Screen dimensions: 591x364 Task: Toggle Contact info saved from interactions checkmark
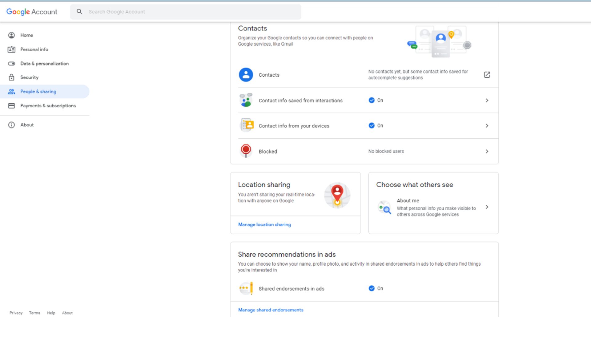[372, 100]
